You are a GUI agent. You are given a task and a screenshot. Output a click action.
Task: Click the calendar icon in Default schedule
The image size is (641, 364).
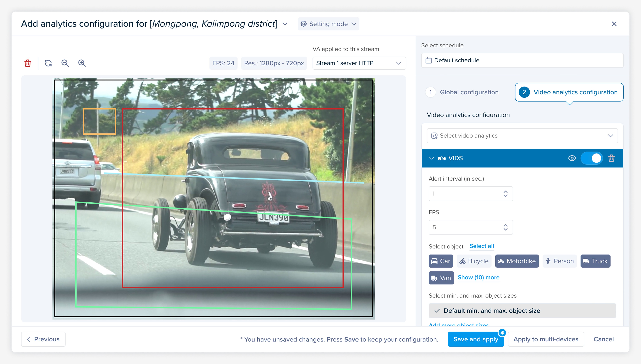[x=428, y=60]
